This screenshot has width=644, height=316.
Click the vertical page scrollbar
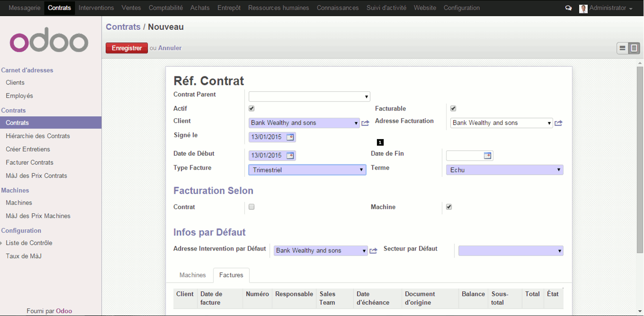tap(640, 160)
